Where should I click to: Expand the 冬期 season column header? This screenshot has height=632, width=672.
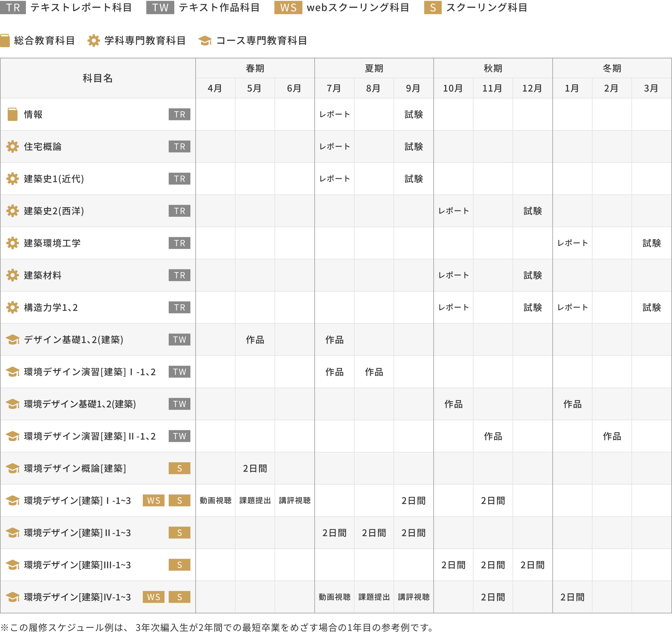pos(612,68)
